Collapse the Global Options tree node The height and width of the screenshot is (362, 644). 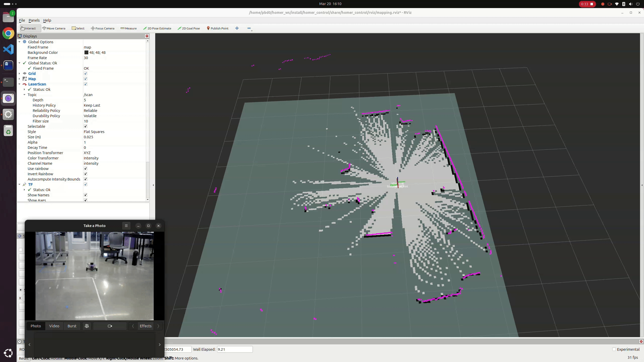coord(19,42)
